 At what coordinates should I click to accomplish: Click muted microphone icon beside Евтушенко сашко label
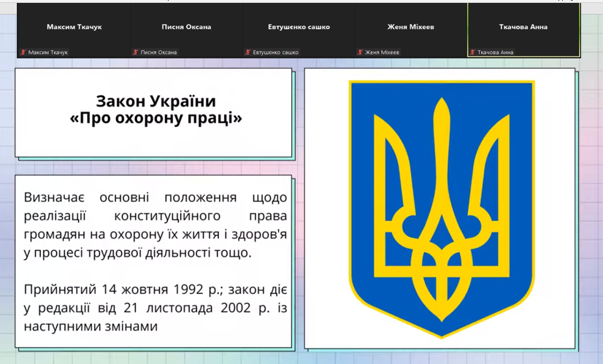247,53
